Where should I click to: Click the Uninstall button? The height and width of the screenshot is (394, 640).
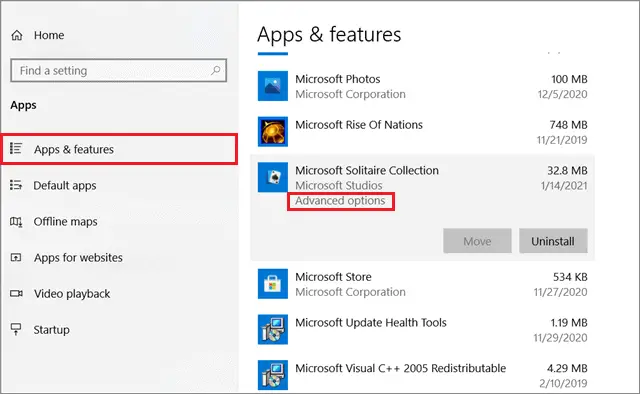(553, 241)
